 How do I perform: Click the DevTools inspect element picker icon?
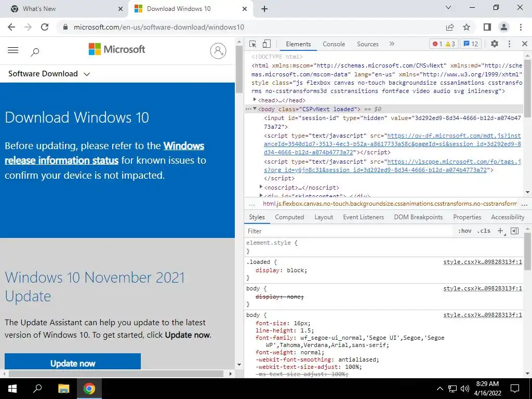click(x=252, y=44)
